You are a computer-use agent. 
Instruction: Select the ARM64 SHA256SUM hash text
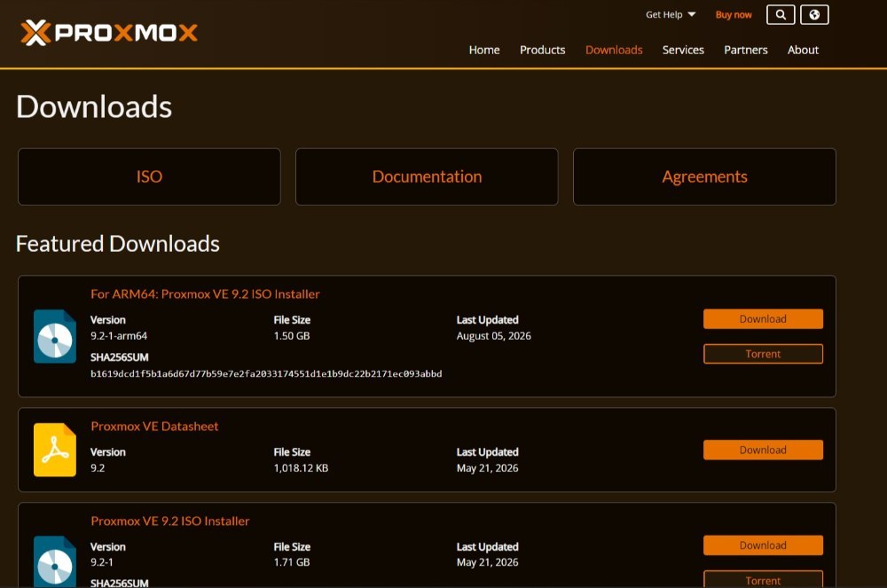266,373
